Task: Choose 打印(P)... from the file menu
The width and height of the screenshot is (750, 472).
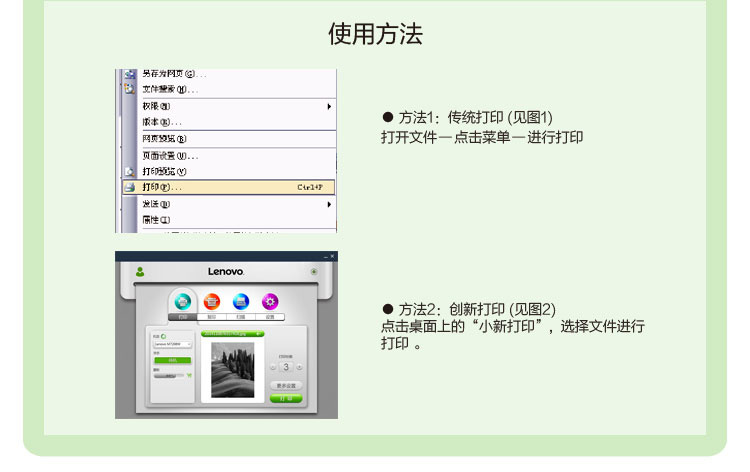Action: (162, 187)
